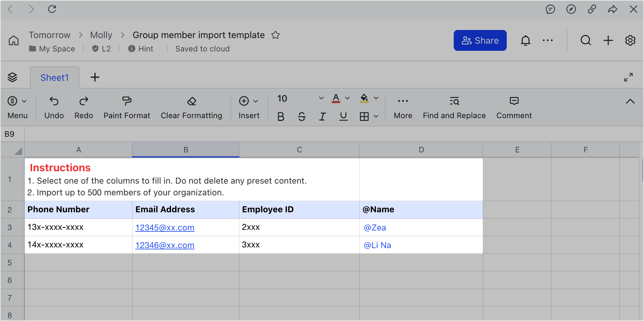Star the Group member import template
644x321 pixels.
tap(275, 35)
